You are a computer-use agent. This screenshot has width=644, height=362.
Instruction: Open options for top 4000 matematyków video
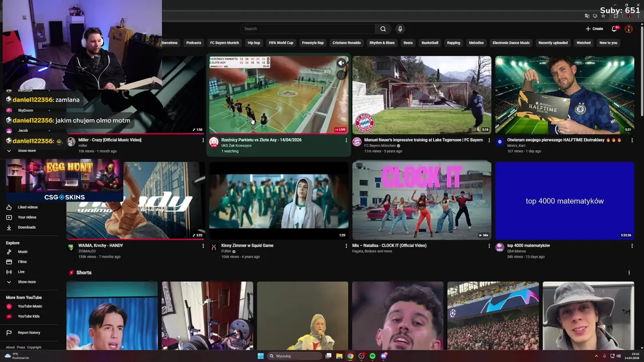tap(632, 246)
